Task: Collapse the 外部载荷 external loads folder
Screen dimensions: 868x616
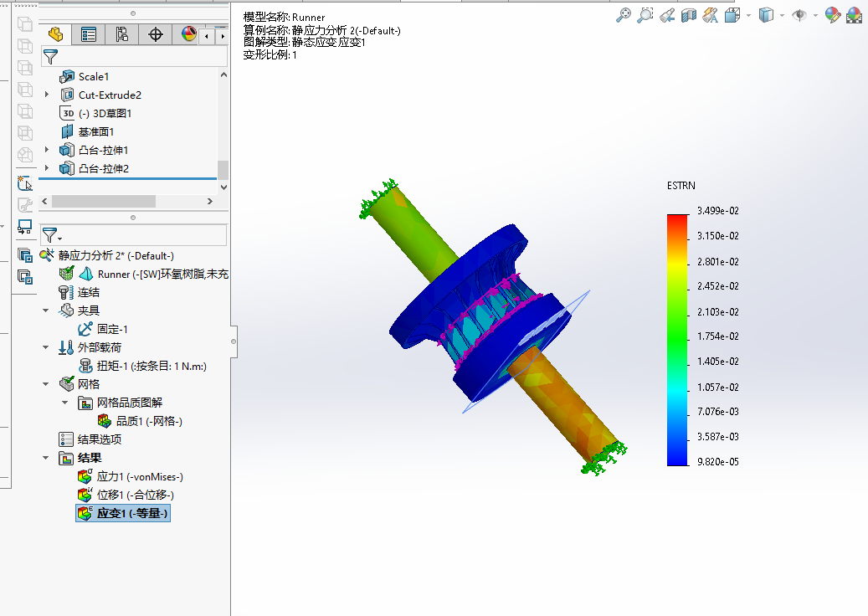Action: [46, 347]
